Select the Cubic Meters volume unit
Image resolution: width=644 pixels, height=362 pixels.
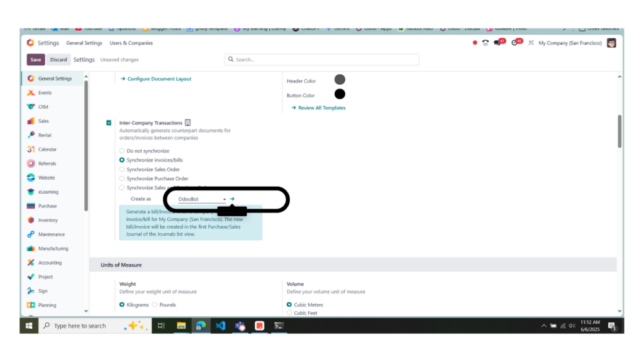289,305
